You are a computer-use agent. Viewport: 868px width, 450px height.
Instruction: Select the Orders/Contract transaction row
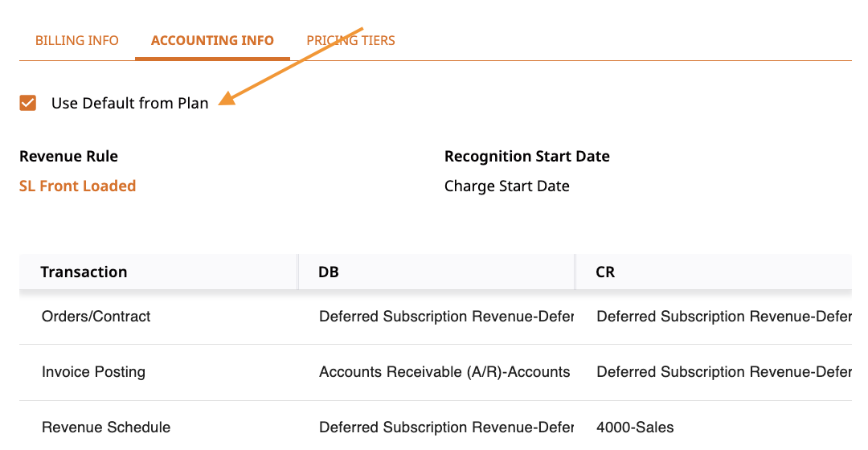point(435,317)
